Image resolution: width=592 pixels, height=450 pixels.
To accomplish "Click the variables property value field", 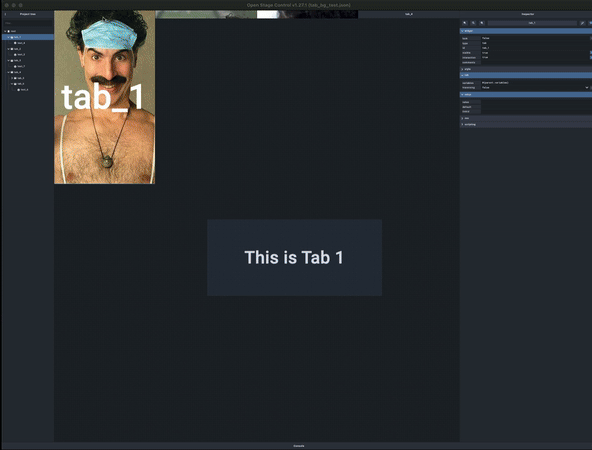I will coord(535,83).
